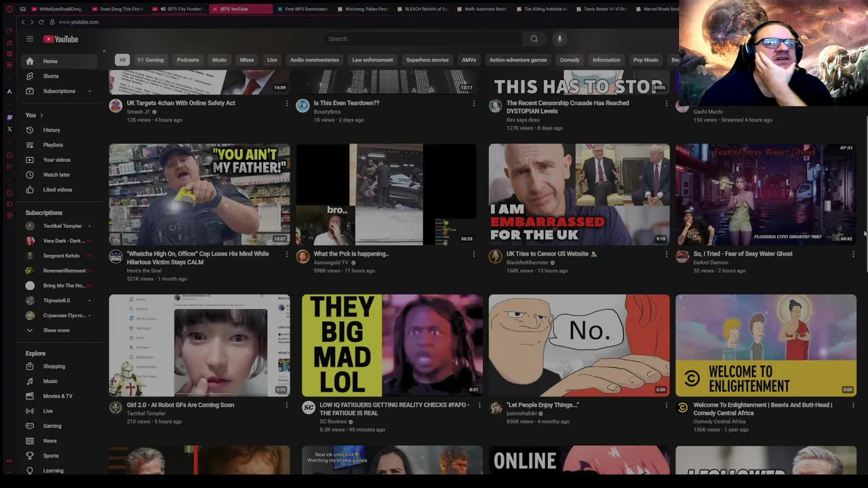Image resolution: width=868 pixels, height=488 pixels.
Task: Open RevenantRemnant subscription channel
Action: click(60, 271)
